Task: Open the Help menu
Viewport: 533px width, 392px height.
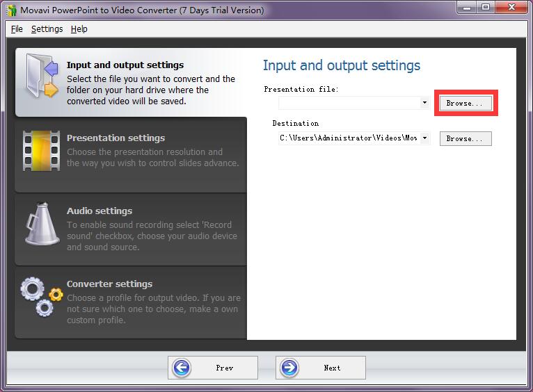Action: 79,29
